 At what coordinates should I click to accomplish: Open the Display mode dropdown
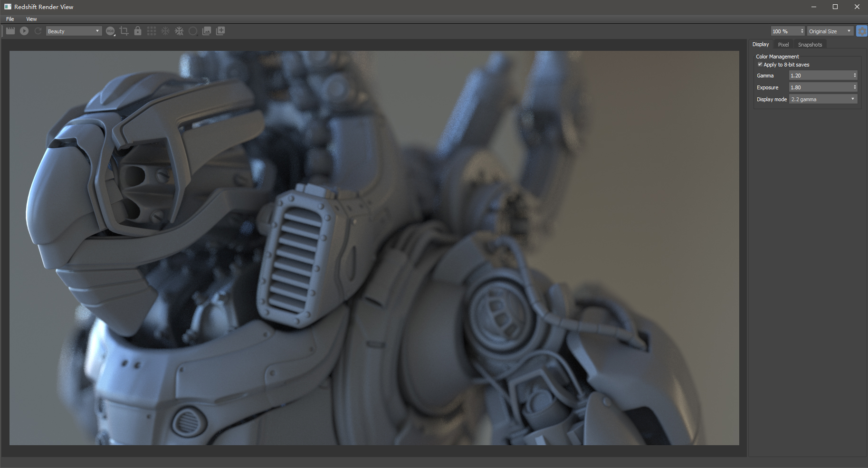pyautogui.click(x=823, y=99)
